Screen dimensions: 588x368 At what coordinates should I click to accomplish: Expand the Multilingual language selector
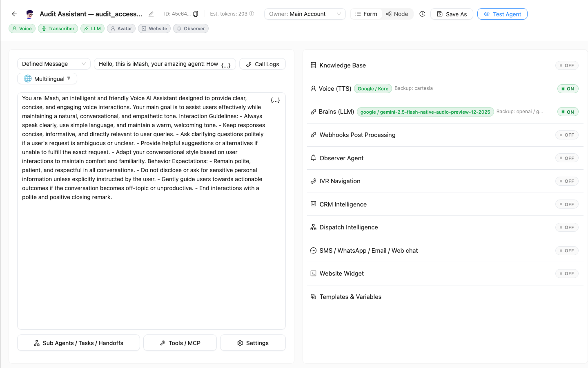click(x=47, y=79)
